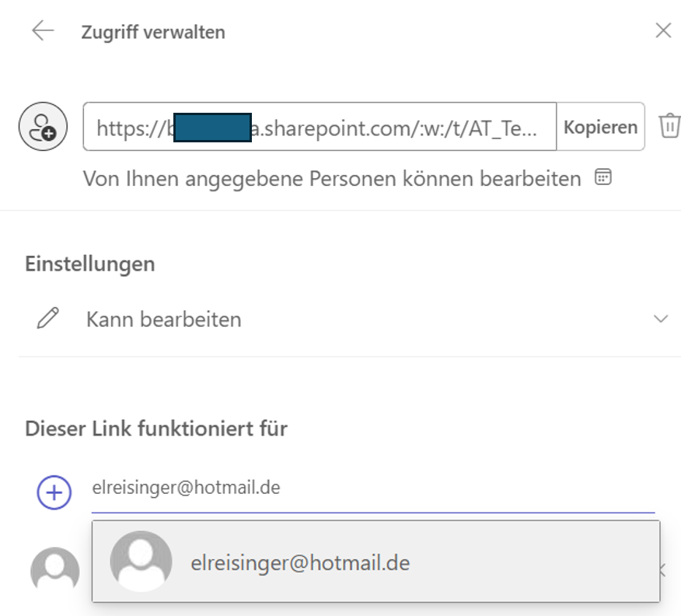Click the Einstellungen section heading
681x616 pixels.
[90, 264]
